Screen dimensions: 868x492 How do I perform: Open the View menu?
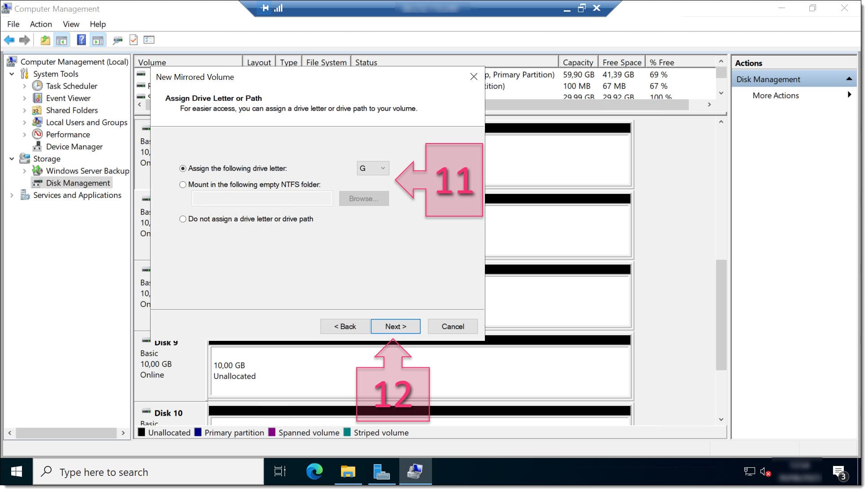70,24
